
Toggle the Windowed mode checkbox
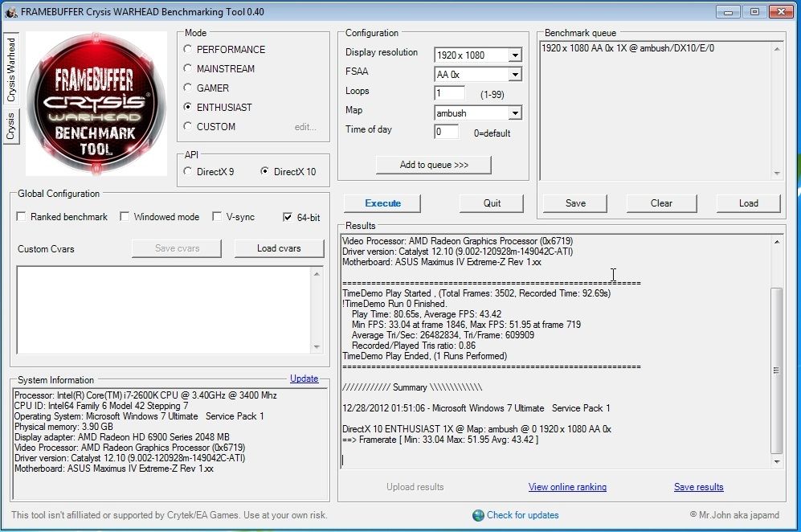pyautogui.click(x=125, y=217)
